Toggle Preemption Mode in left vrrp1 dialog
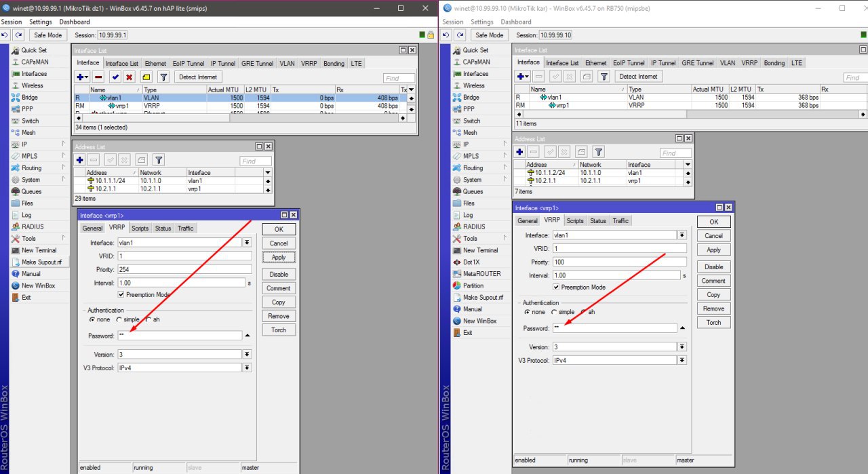 [121, 294]
